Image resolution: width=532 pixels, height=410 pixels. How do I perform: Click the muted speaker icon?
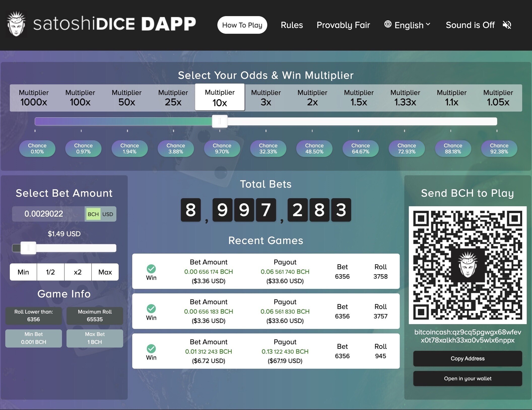(507, 25)
